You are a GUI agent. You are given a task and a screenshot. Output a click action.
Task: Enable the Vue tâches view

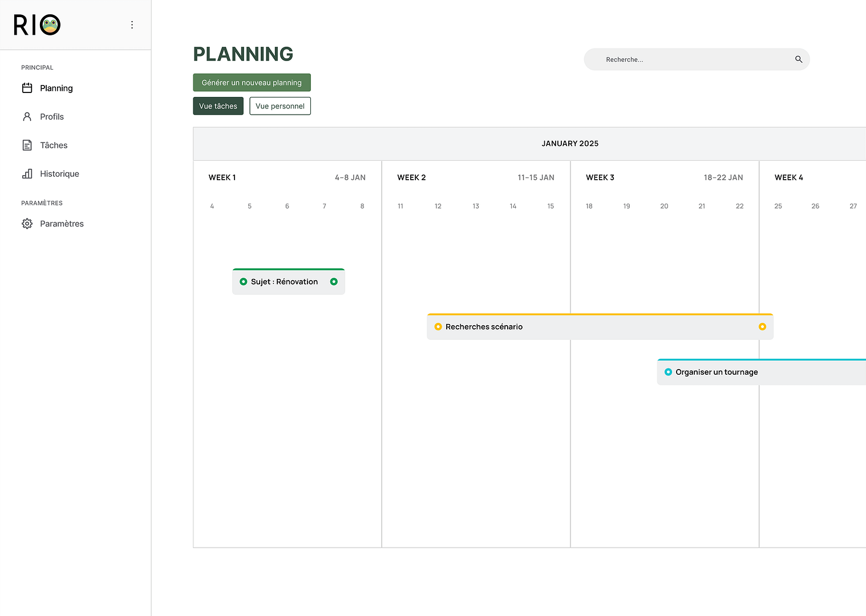coord(218,106)
